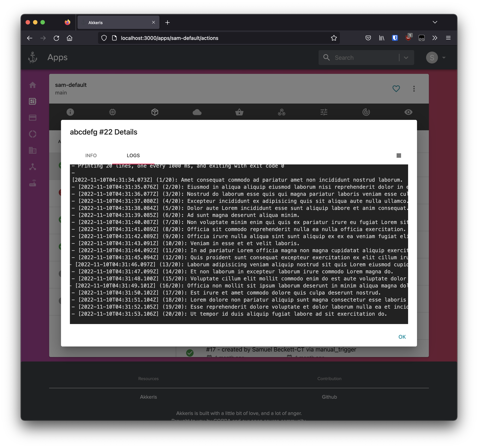Expand the search filter dropdown arrow
478x448 pixels.
pos(406,58)
